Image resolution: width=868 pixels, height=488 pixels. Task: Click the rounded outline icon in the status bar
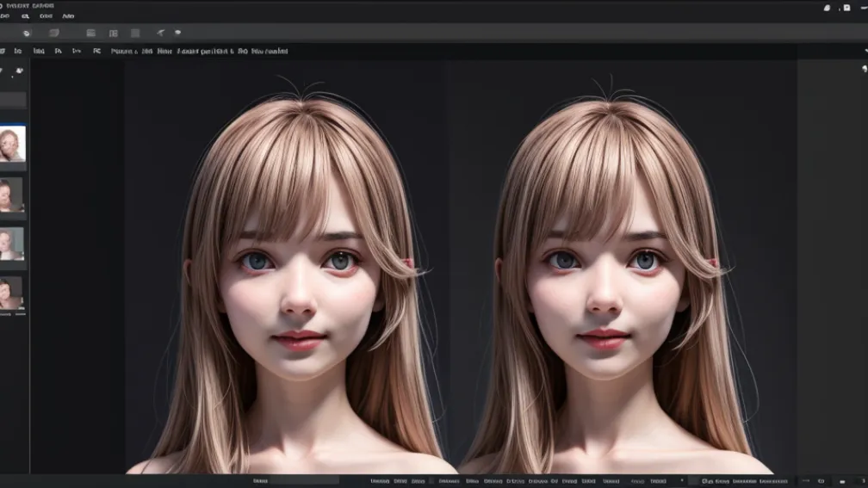pos(821,481)
